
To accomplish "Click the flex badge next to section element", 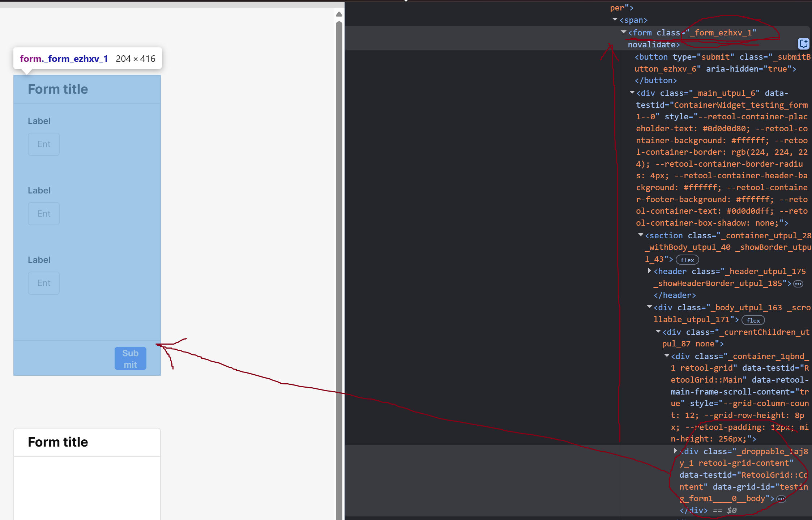I will [x=687, y=260].
